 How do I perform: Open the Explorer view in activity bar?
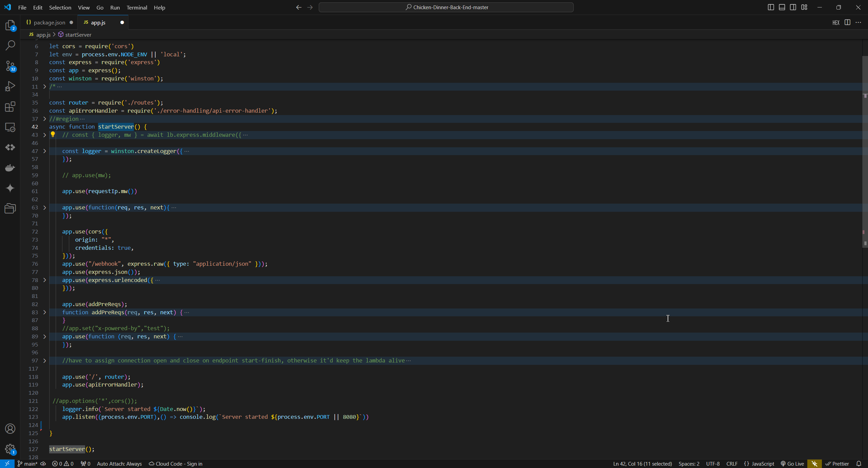click(x=10, y=25)
